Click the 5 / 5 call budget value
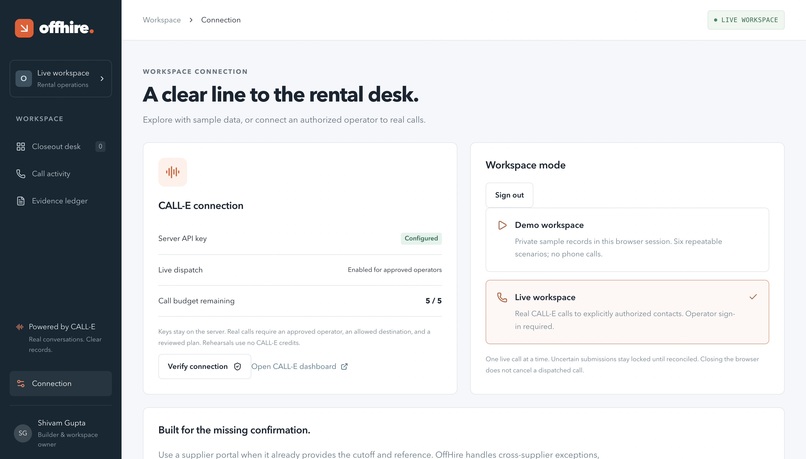The image size is (806, 459). [433, 301]
